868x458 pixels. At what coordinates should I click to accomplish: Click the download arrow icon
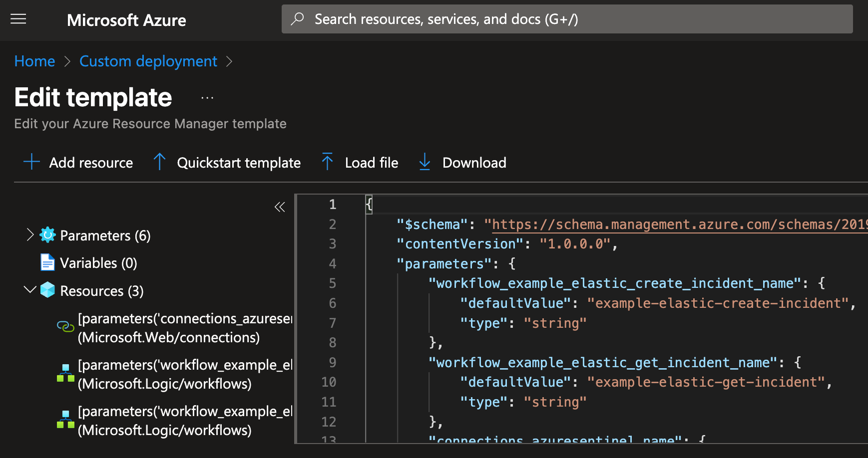(425, 162)
